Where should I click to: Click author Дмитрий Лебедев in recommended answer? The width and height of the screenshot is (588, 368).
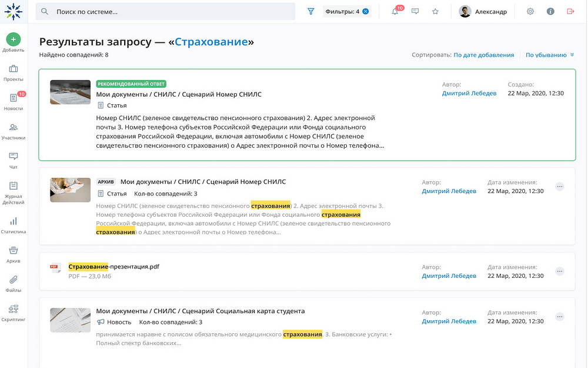(469, 93)
